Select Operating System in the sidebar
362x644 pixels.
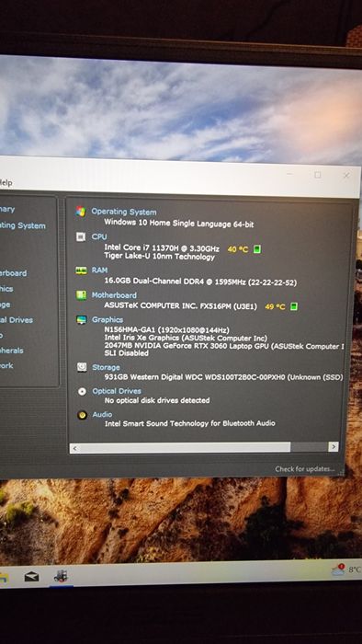click(x=23, y=226)
